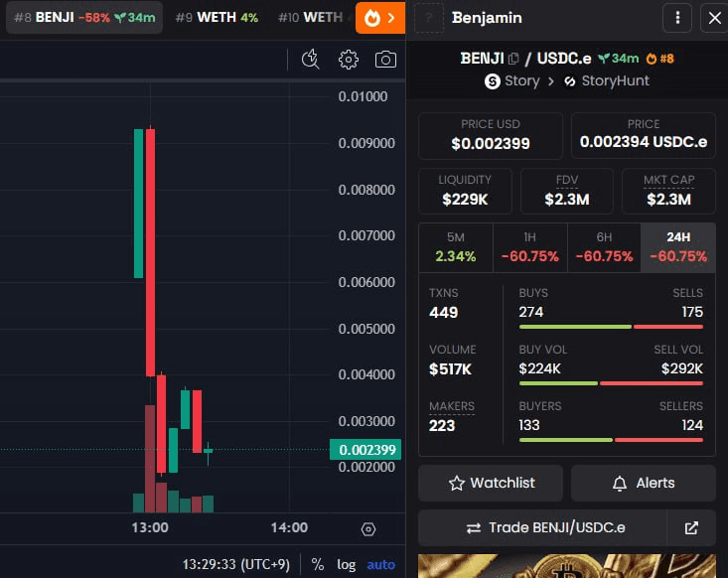Select the 1H timeframe stats tab
Viewport: 728px width, 578px height.
pos(529,247)
